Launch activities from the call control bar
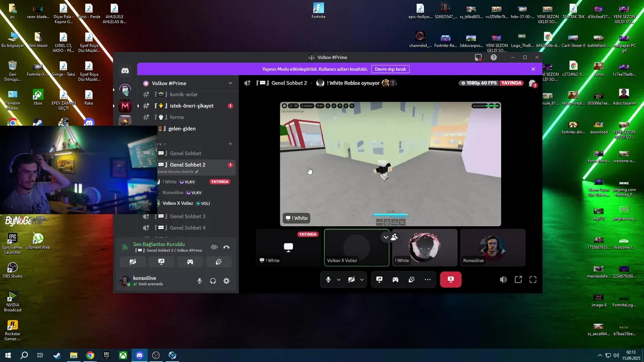644x362 pixels. (x=395, y=280)
